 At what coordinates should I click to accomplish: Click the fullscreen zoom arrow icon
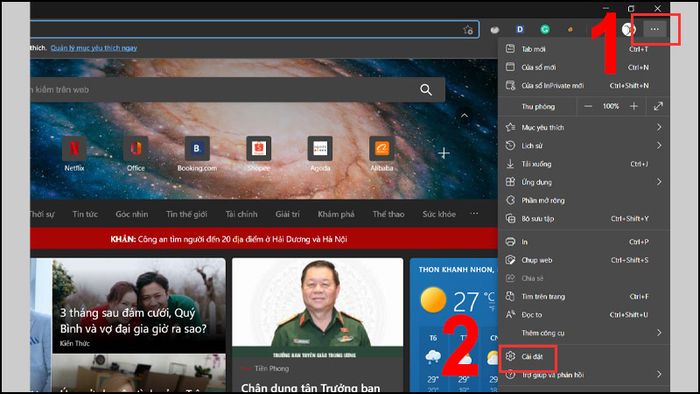(658, 106)
